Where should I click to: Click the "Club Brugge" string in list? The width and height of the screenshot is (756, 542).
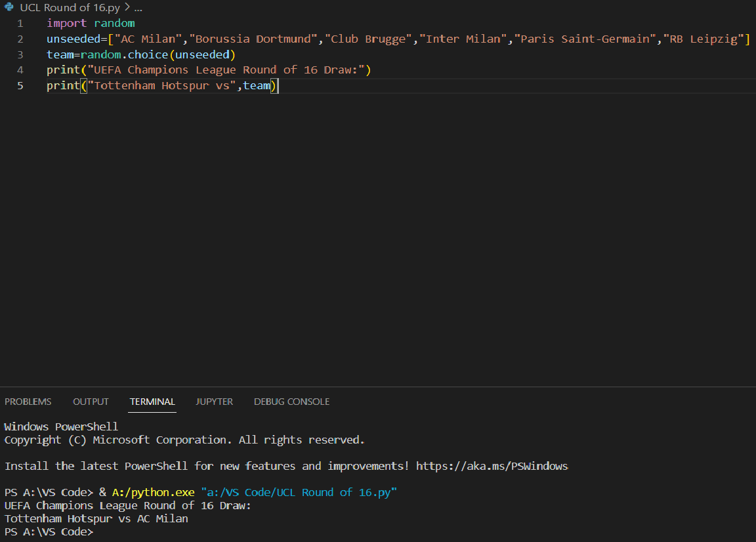(368, 39)
